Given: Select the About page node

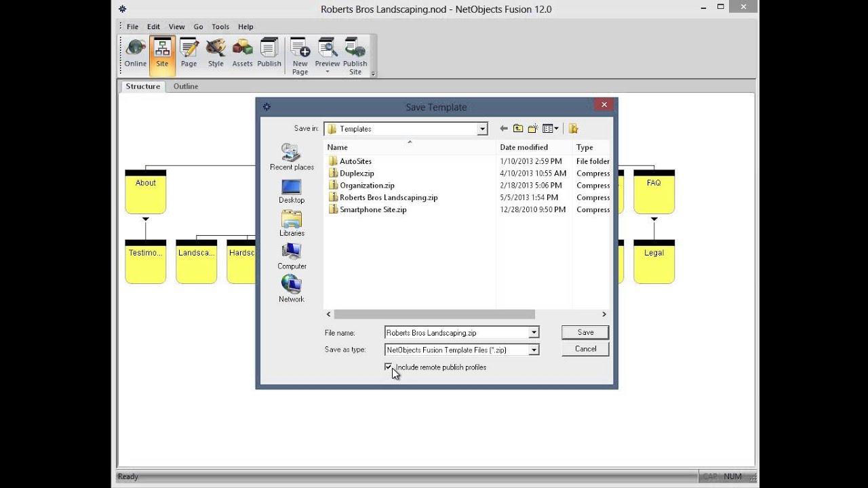Looking at the screenshot, I should (x=145, y=192).
